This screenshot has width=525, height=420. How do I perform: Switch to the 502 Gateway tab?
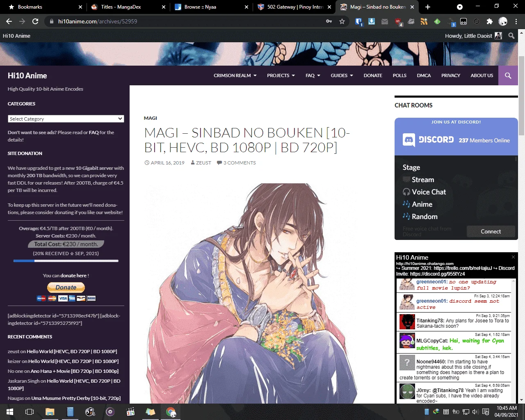pyautogui.click(x=294, y=7)
